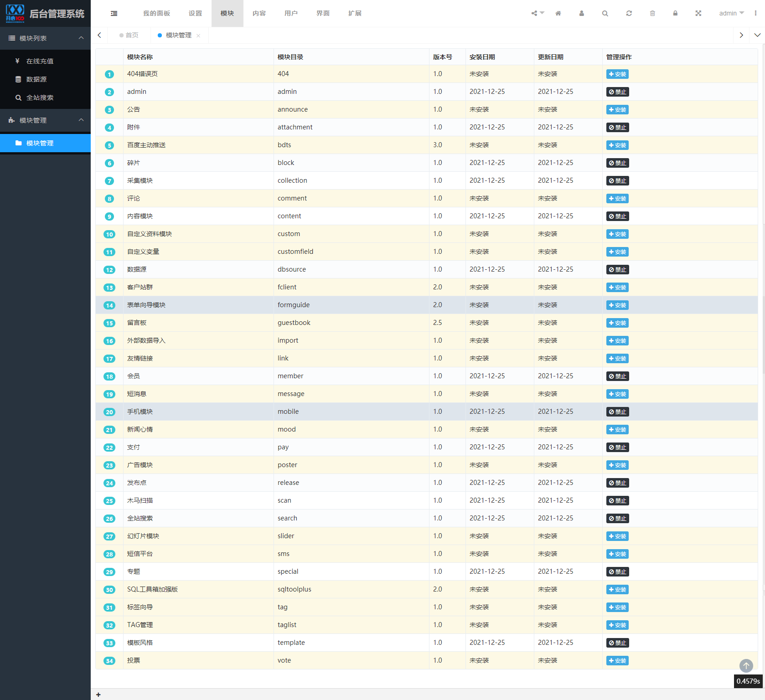This screenshot has height=700, width=765.
Task: Install the guestbook module
Action: [x=617, y=323]
